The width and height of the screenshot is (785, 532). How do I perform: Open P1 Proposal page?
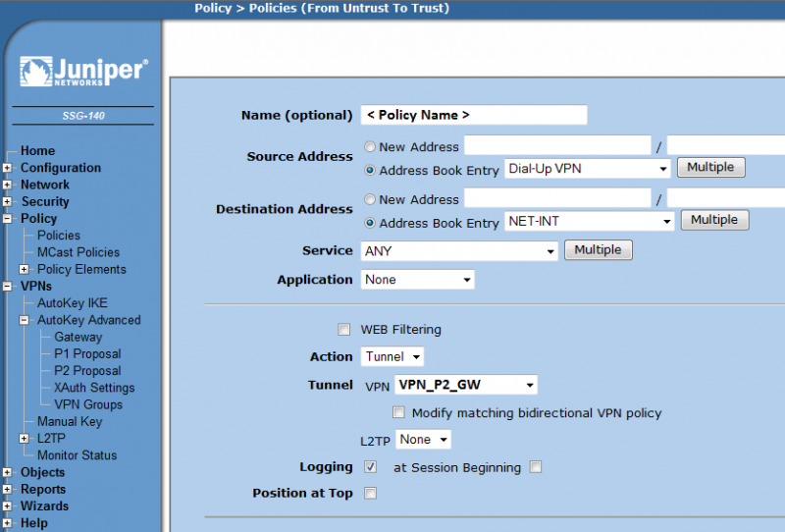[87, 354]
